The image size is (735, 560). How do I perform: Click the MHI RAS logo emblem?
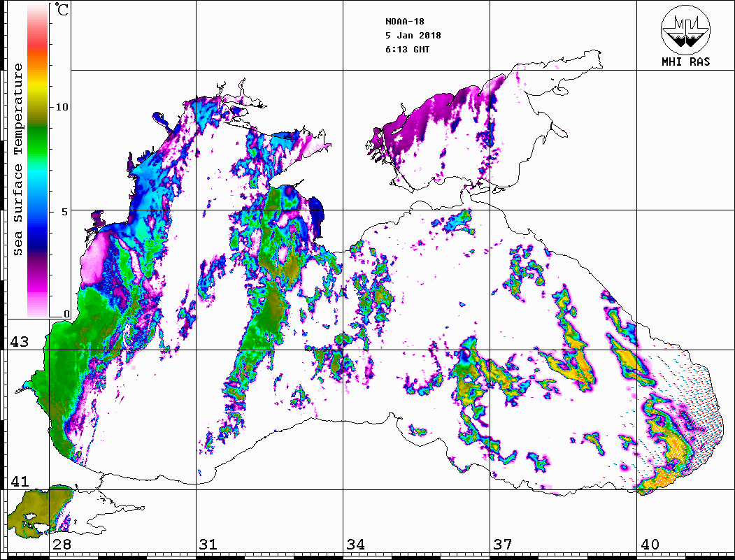click(686, 29)
